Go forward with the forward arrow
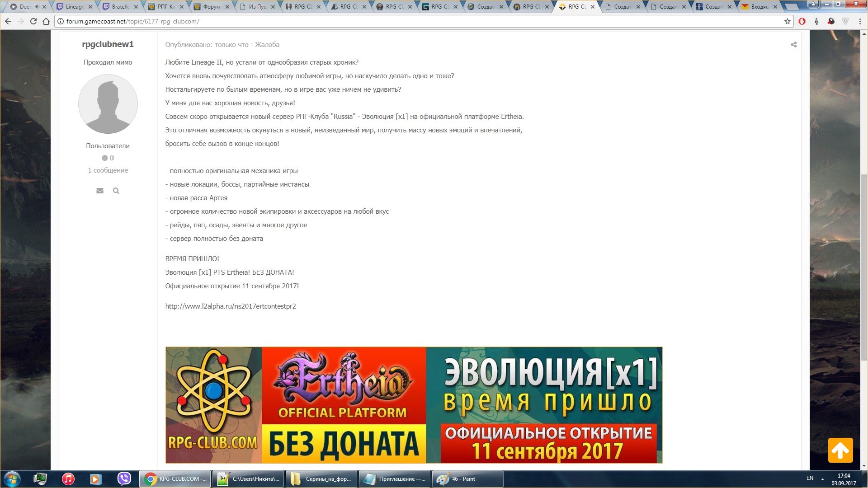Image resolution: width=868 pixels, height=488 pixels. pos(21,21)
